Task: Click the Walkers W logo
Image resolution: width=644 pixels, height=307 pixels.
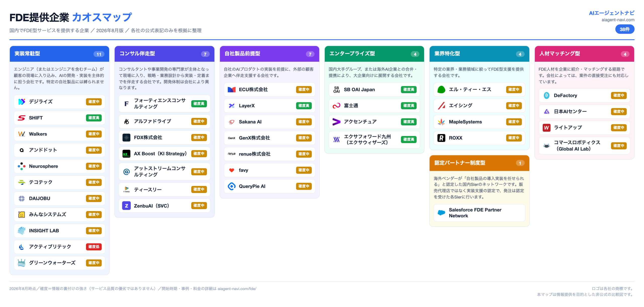Action: point(22,134)
